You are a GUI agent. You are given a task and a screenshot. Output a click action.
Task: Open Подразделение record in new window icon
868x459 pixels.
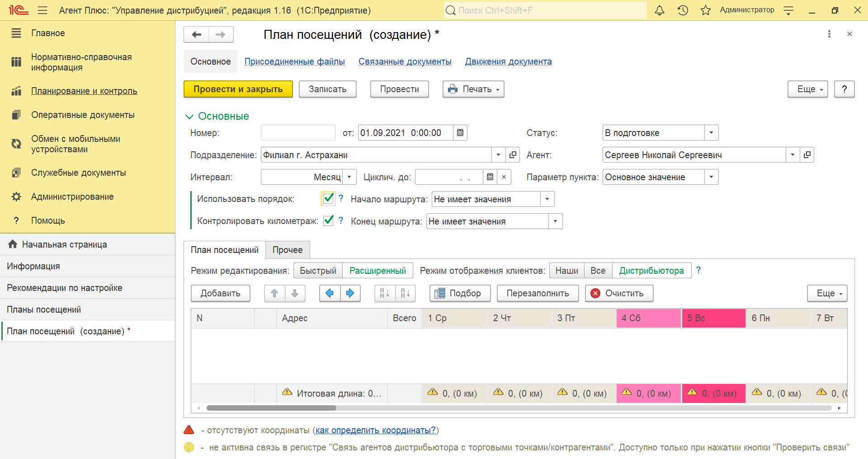coord(513,155)
